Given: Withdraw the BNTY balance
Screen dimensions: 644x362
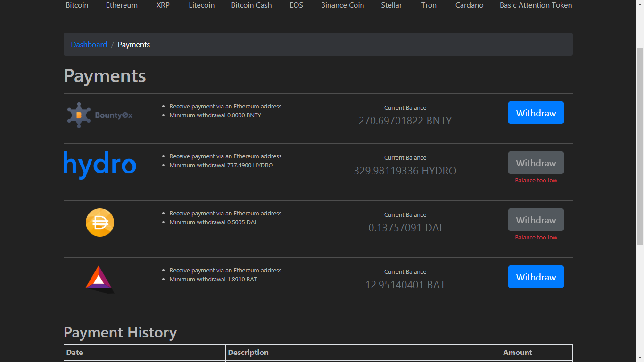Looking at the screenshot, I should pyautogui.click(x=536, y=113).
